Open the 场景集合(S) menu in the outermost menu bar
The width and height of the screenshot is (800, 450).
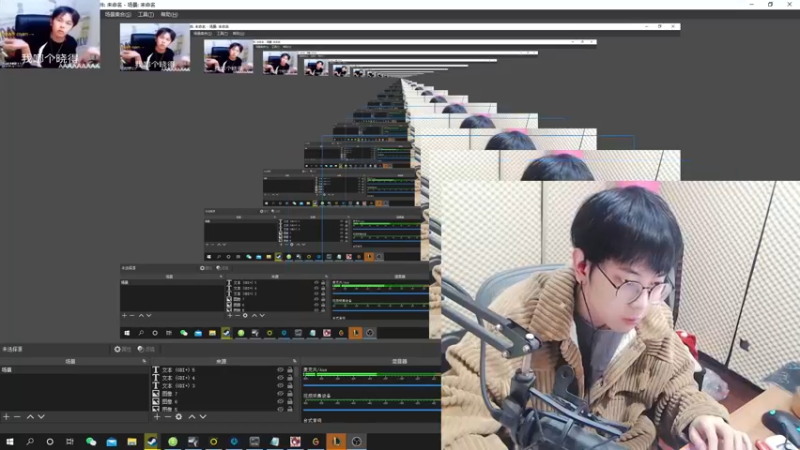click(x=118, y=14)
